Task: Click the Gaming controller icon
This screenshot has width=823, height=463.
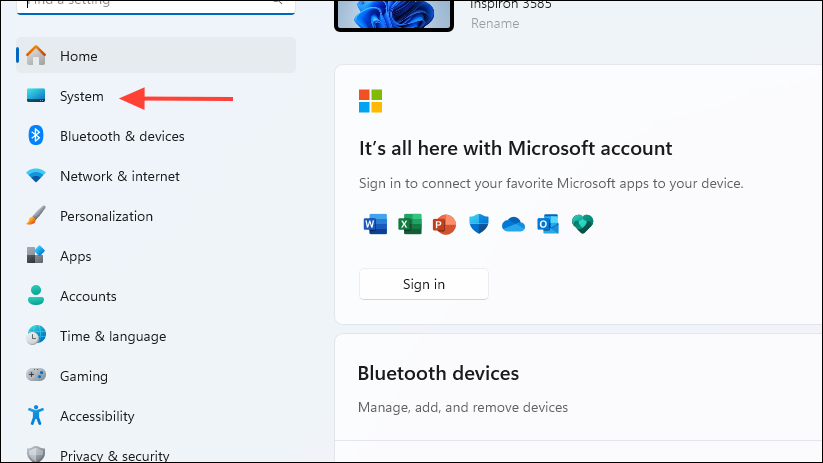Action: pos(36,375)
